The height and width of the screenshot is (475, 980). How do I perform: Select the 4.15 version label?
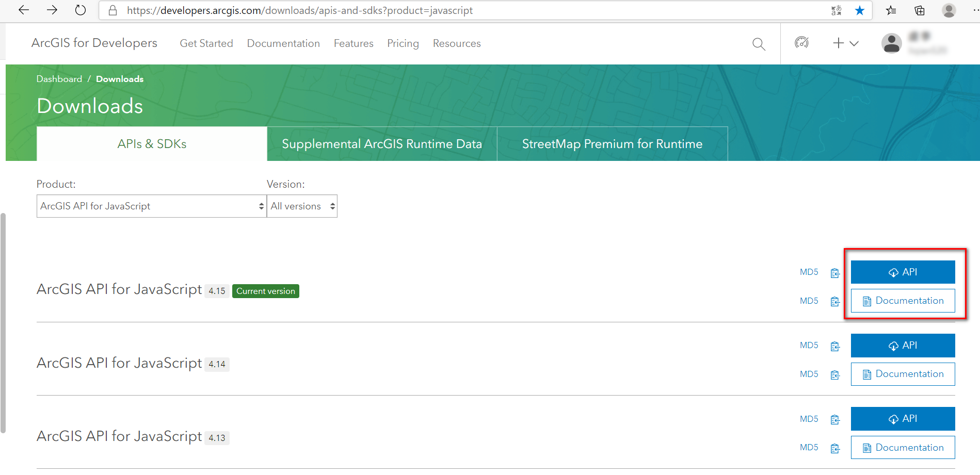(x=217, y=291)
